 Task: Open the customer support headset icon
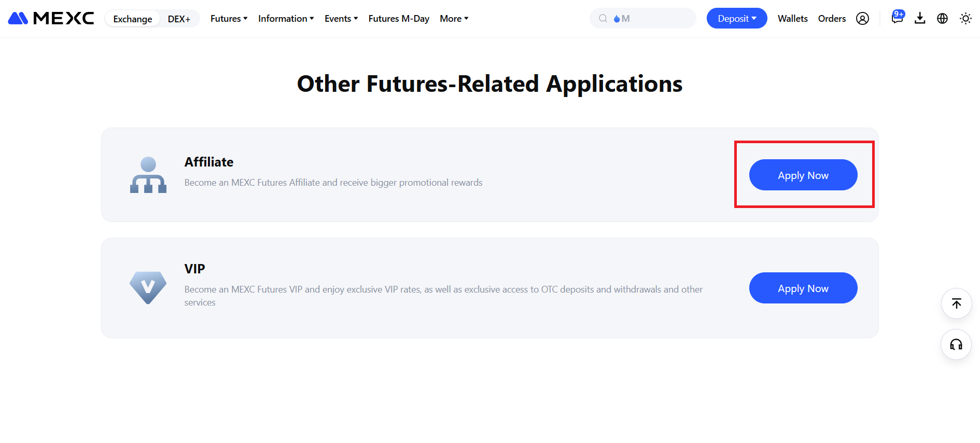[956, 344]
